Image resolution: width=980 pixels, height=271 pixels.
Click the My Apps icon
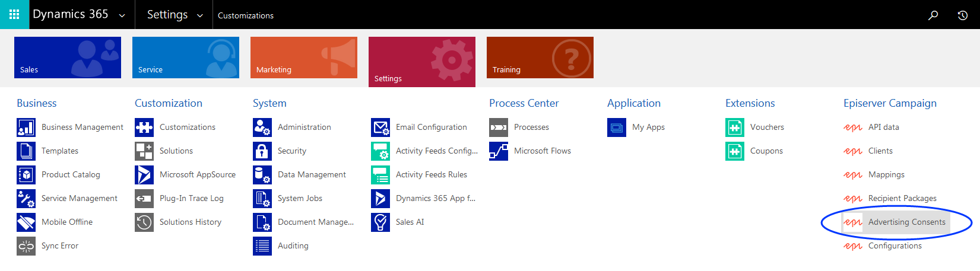617,127
